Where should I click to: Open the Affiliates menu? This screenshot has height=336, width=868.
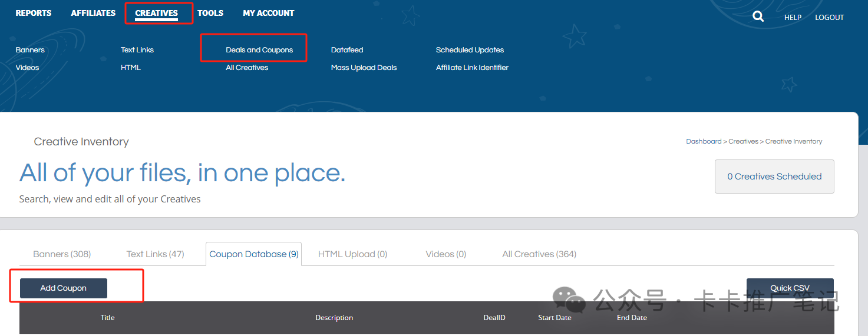point(93,13)
